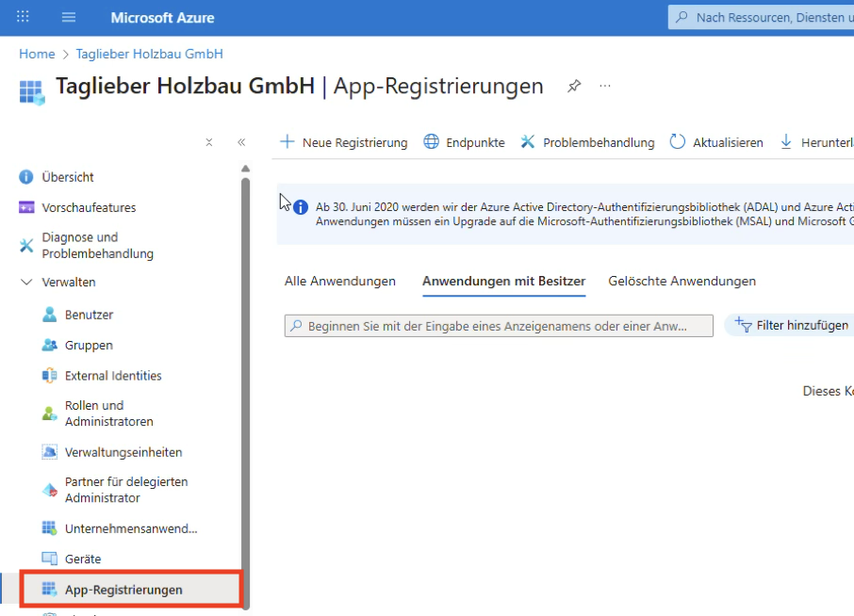Image resolution: width=854 pixels, height=616 pixels.
Task: Collapse the Verwalten section
Action: click(x=25, y=282)
